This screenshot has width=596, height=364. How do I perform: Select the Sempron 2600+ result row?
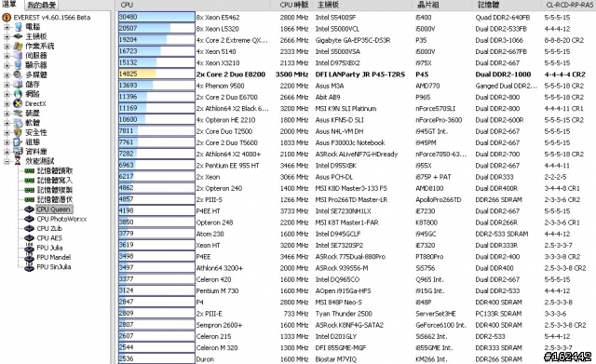[357, 325]
